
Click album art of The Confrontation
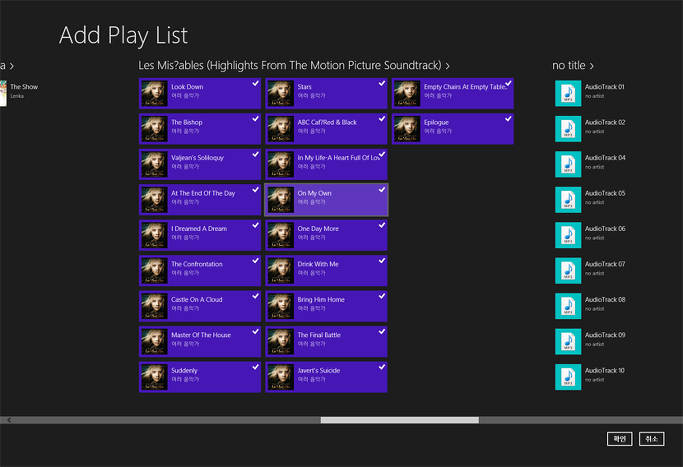[x=154, y=271]
